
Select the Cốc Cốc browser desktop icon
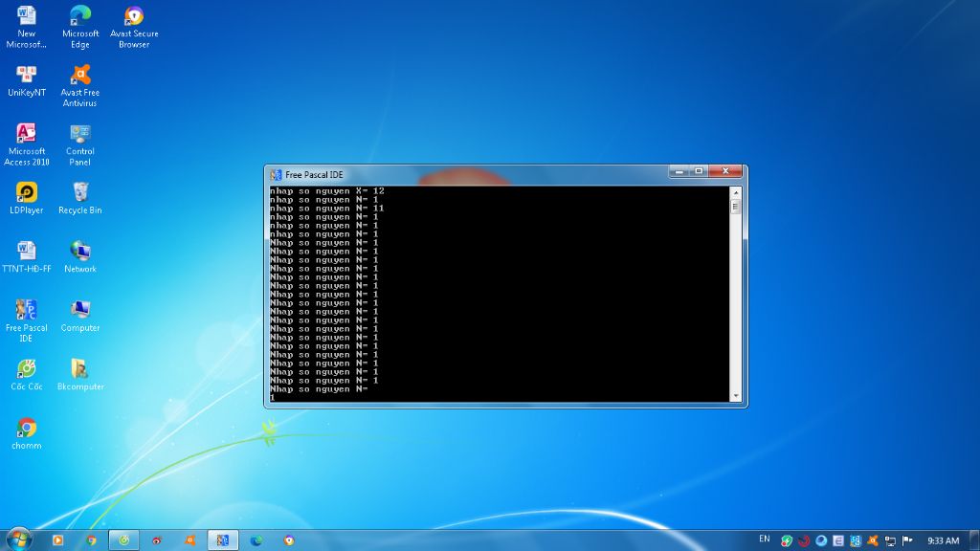tap(26, 375)
